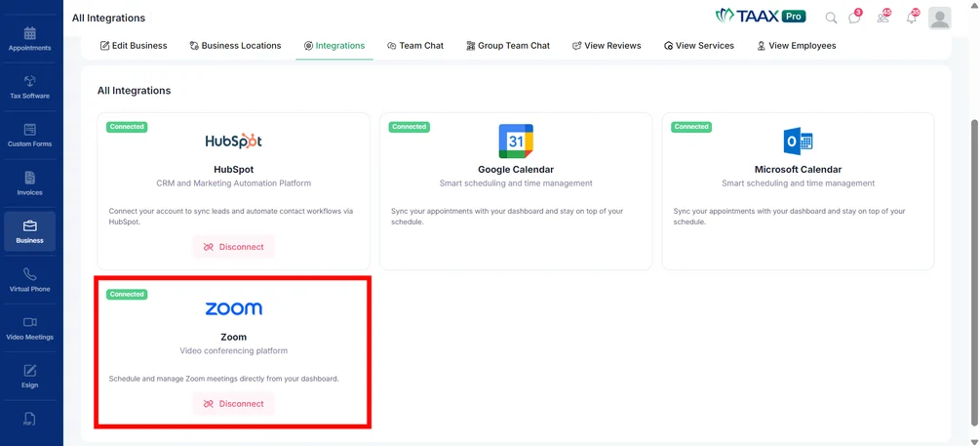This screenshot has width=980, height=446.
Task: Click 'Video conferencing platform' text
Action: pyautogui.click(x=233, y=351)
